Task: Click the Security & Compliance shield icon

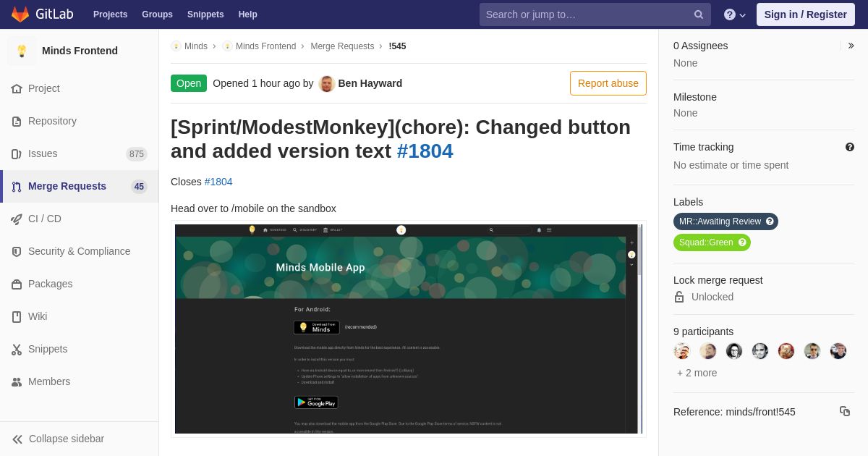Action: 17,251
